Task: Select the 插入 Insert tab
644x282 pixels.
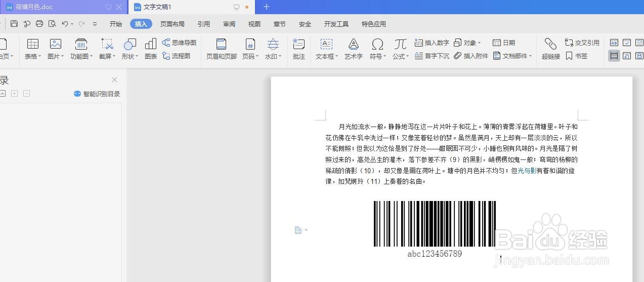Action: (x=141, y=24)
